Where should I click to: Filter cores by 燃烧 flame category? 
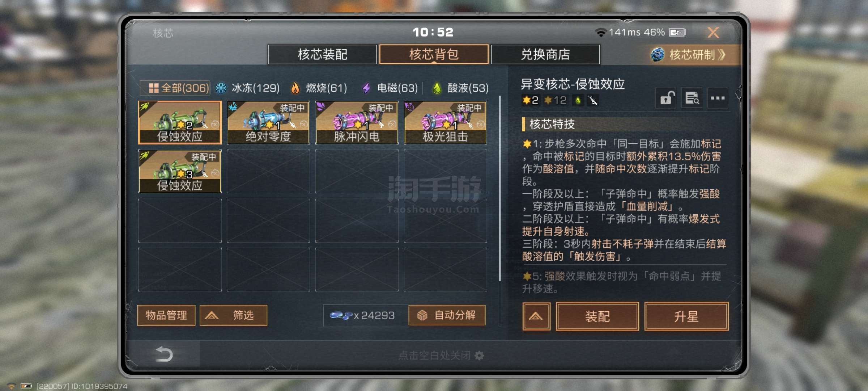[x=319, y=88]
